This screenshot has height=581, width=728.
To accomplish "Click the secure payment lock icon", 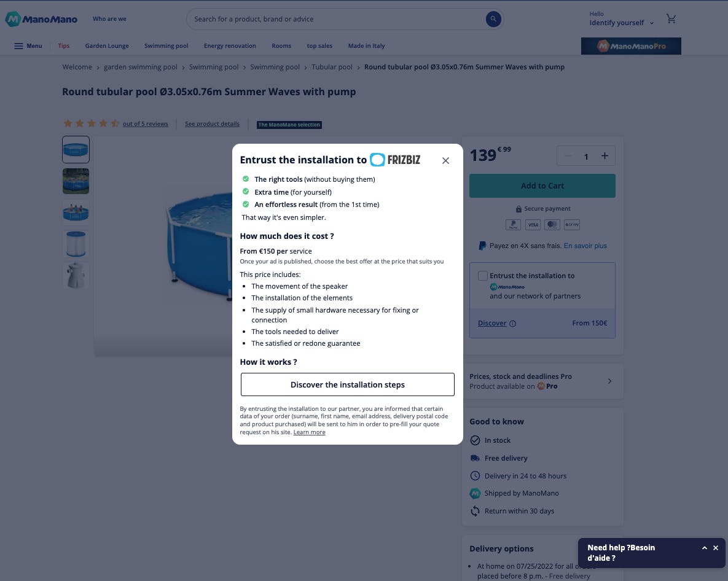I will 519,209.
